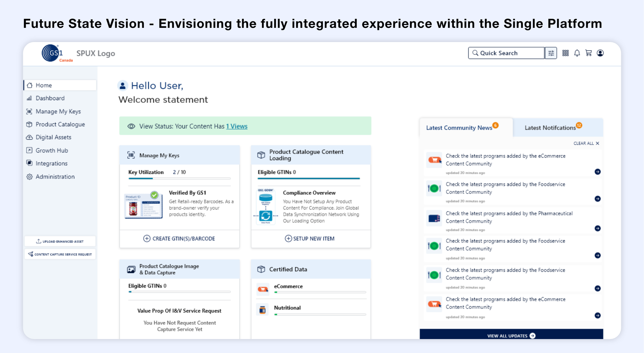Screen dimensions: 644x353
Task: Click the search filter settings icon
Action: coord(551,53)
